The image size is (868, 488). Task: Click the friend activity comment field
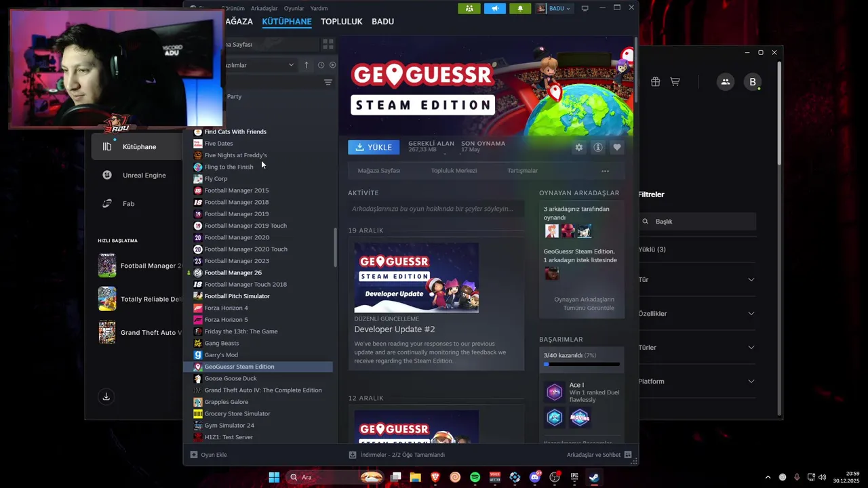pos(436,209)
